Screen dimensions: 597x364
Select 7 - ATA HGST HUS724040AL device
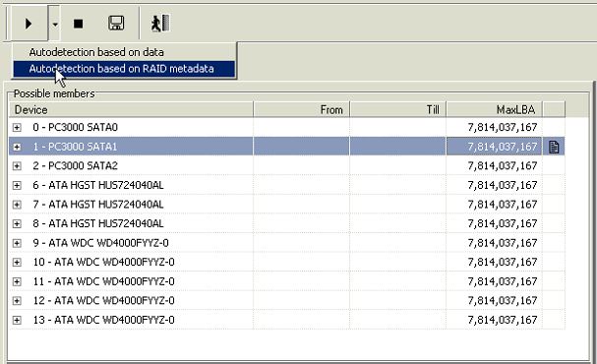97,205
